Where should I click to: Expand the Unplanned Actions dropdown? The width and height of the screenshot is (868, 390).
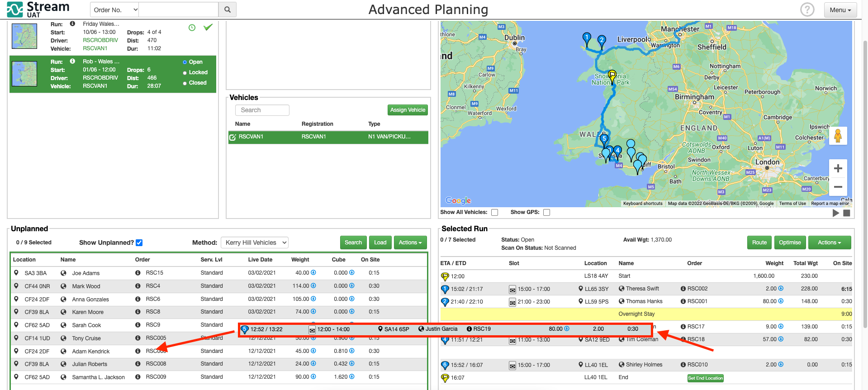coord(410,243)
